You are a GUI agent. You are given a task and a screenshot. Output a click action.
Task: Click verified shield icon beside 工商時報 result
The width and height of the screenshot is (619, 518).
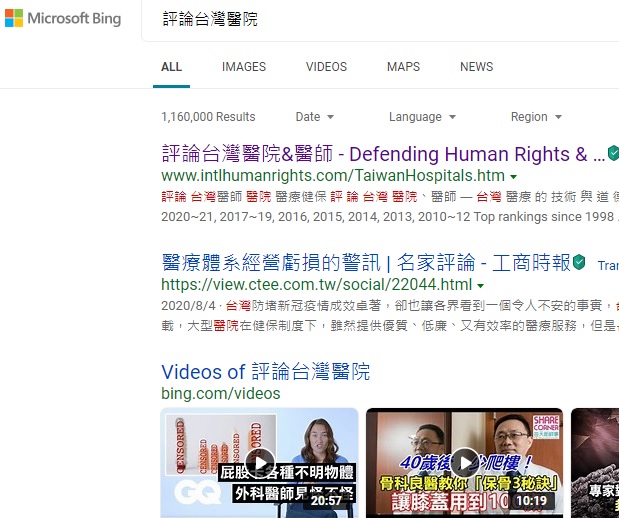(579, 263)
